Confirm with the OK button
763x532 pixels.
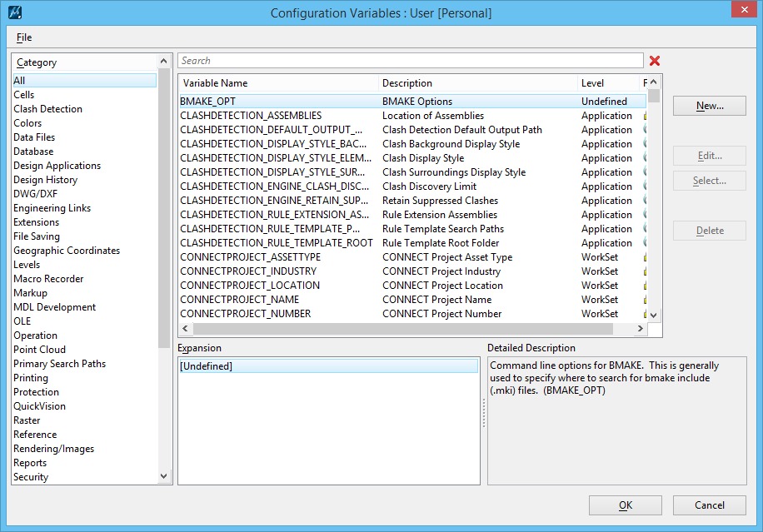click(626, 505)
